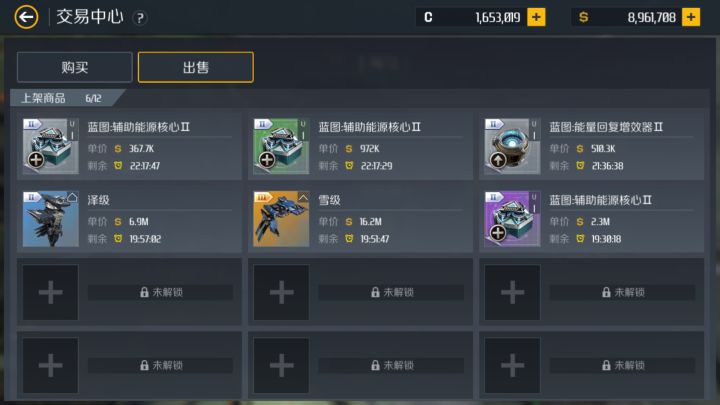The width and height of the screenshot is (720, 405).
Task: Open the 雪级 ship listing thumbnail
Action: tap(281, 219)
